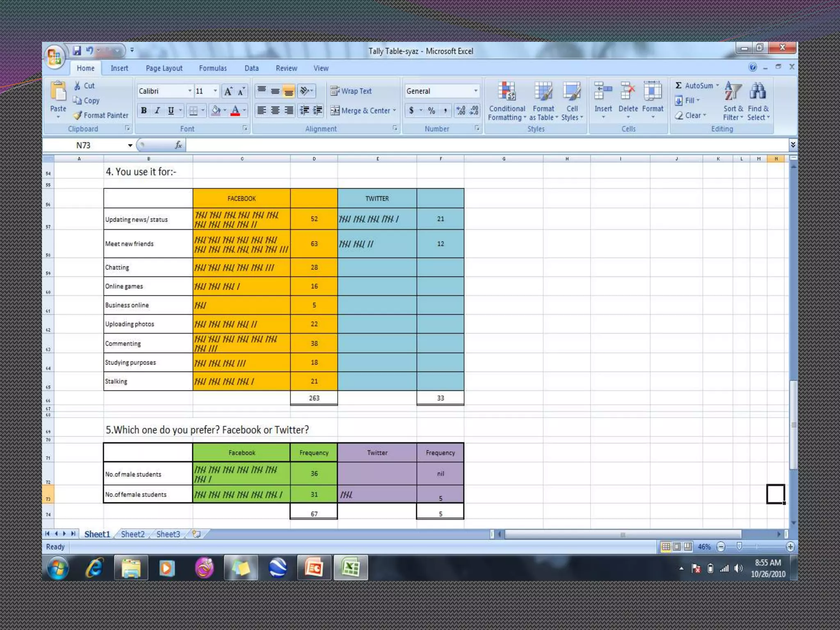Click the Conditional Formatting icon

pyautogui.click(x=507, y=91)
